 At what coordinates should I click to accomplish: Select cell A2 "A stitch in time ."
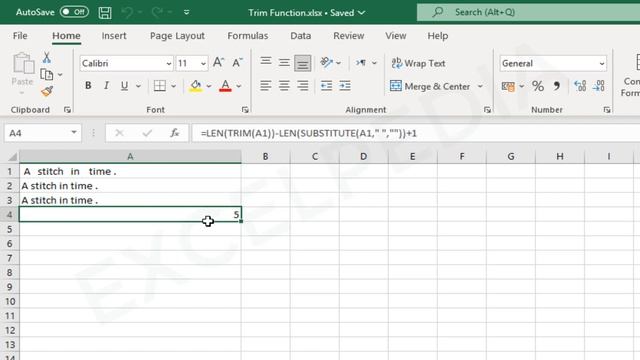click(x=130, y=186)
